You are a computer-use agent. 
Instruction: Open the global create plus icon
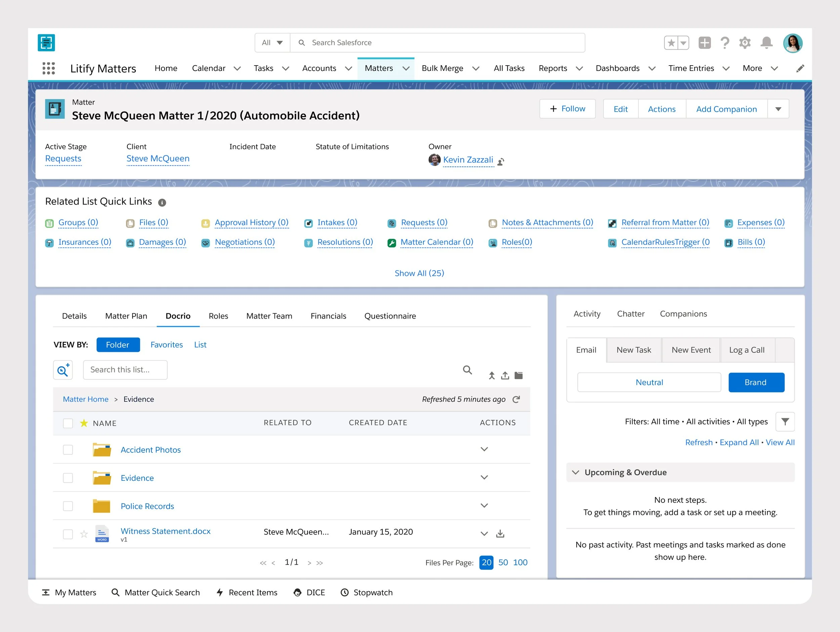705,43
